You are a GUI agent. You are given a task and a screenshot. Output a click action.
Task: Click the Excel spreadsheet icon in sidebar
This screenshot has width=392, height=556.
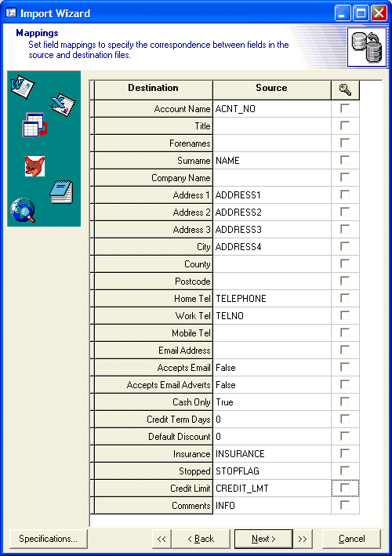[63, 105]
